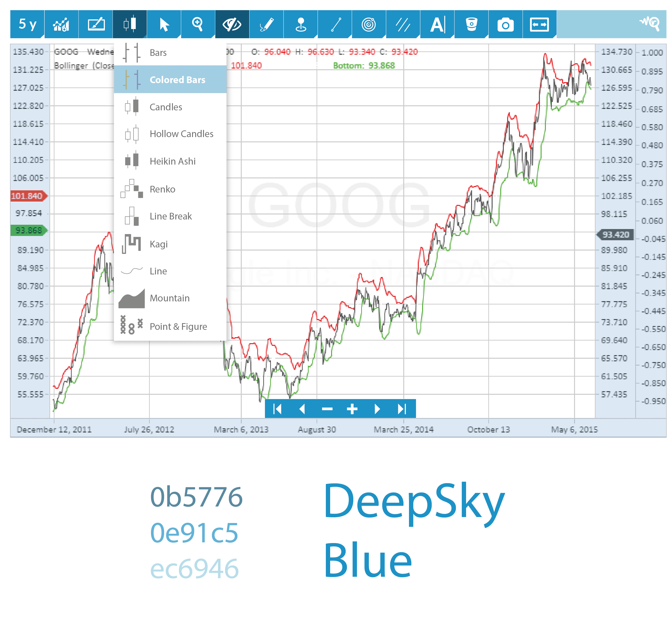
Task: Select the freehand pen drawing tool
Action: [266, 24]
